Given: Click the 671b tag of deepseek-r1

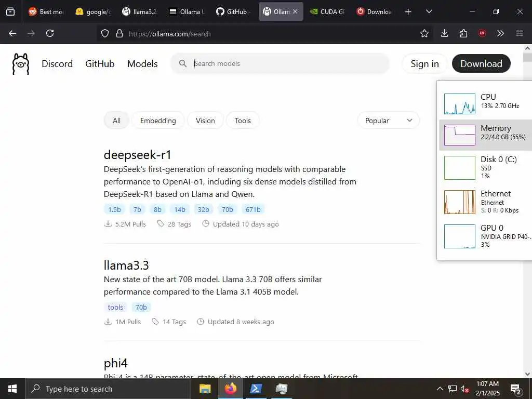Looking at the screenshot, I should tap(253, 209).
